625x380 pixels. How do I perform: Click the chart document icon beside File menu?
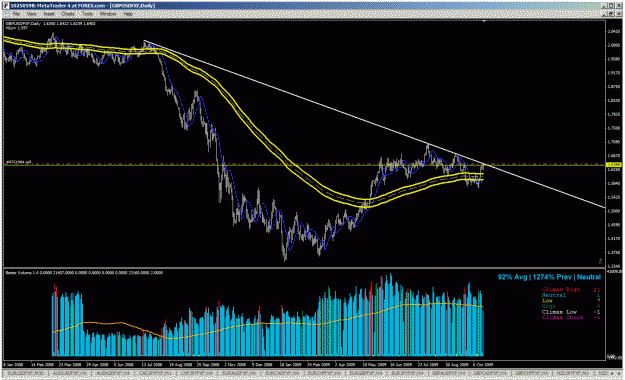pos(6,14)
